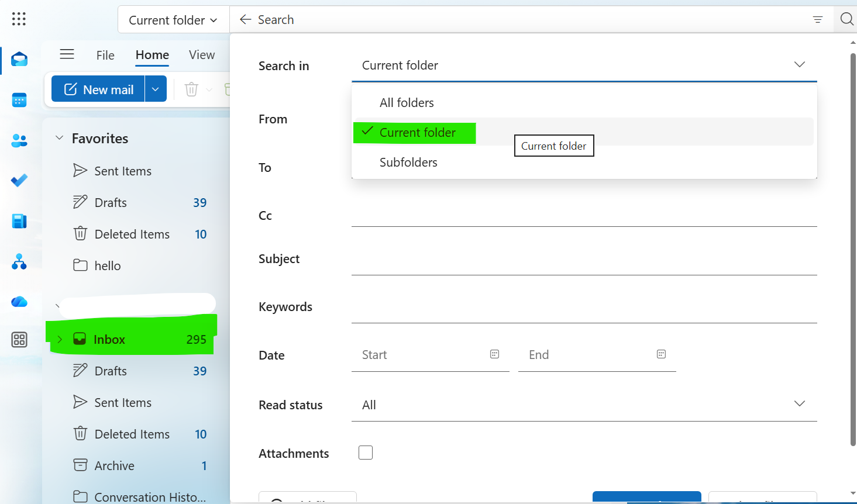Open the app launcher grid

coord(19,19)
